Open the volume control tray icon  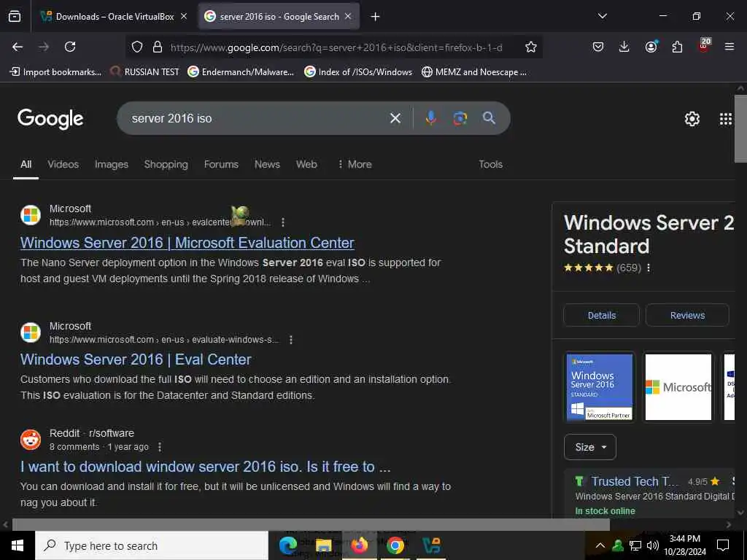(x=653, y=545)
